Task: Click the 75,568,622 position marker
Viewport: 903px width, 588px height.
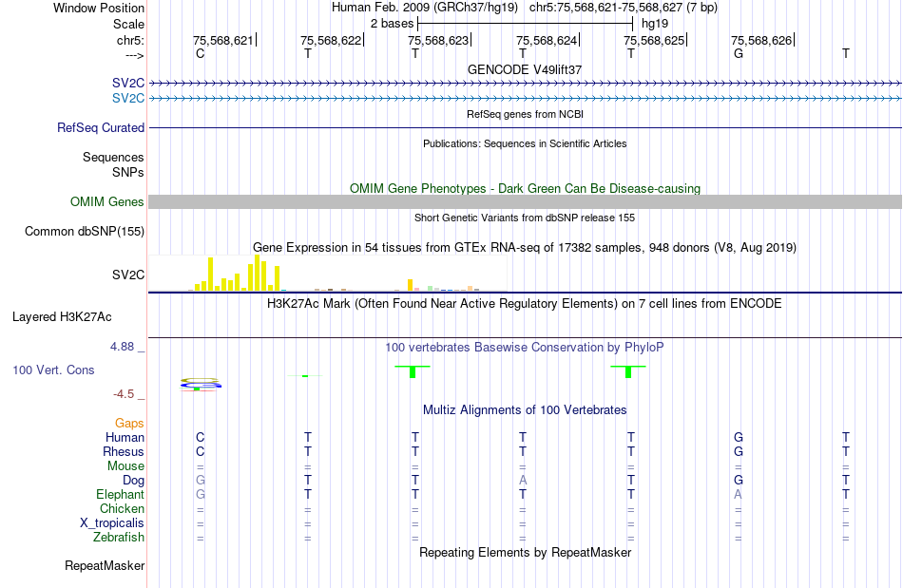Action: click(x=332, y=40)
